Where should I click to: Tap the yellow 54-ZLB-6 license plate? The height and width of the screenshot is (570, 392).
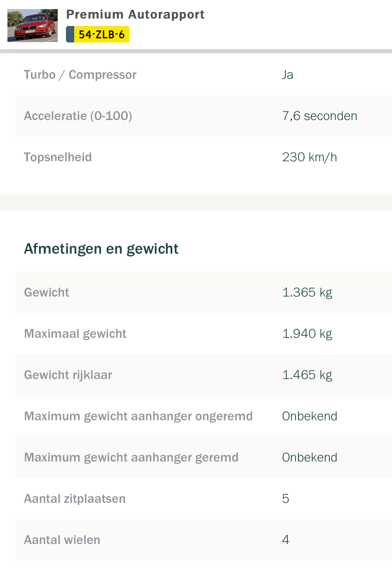pyautogui.click(x=98, y=34)
